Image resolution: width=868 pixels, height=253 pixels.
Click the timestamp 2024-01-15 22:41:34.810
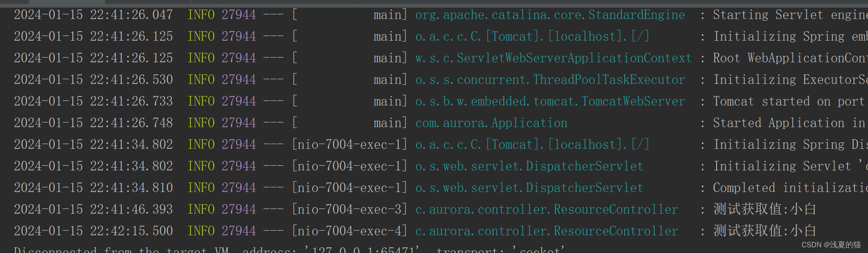(93, 188)
